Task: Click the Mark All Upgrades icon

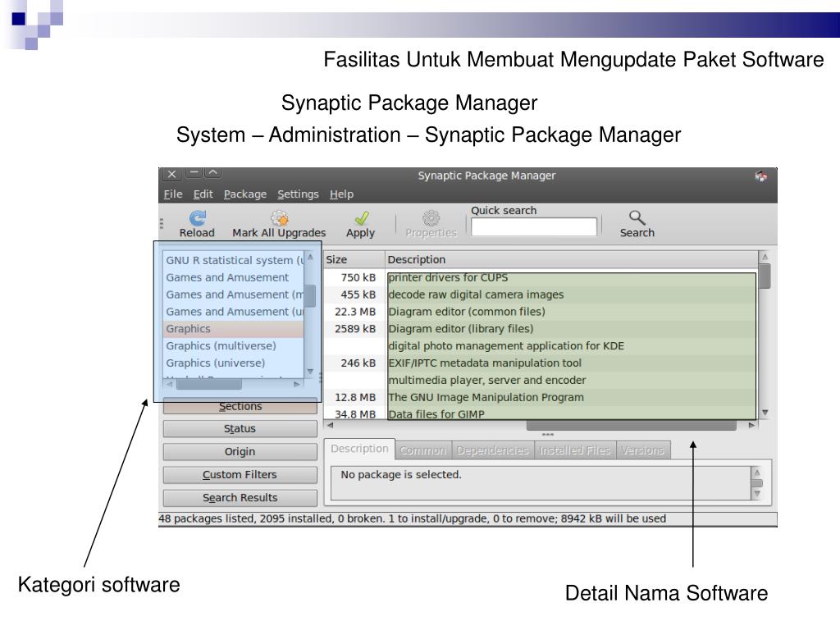Action: [279, 217]
